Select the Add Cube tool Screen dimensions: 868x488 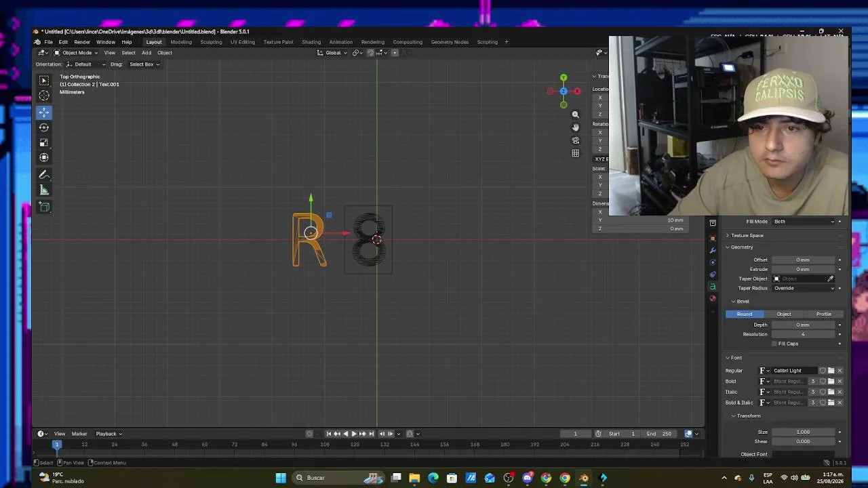(44, 207)
